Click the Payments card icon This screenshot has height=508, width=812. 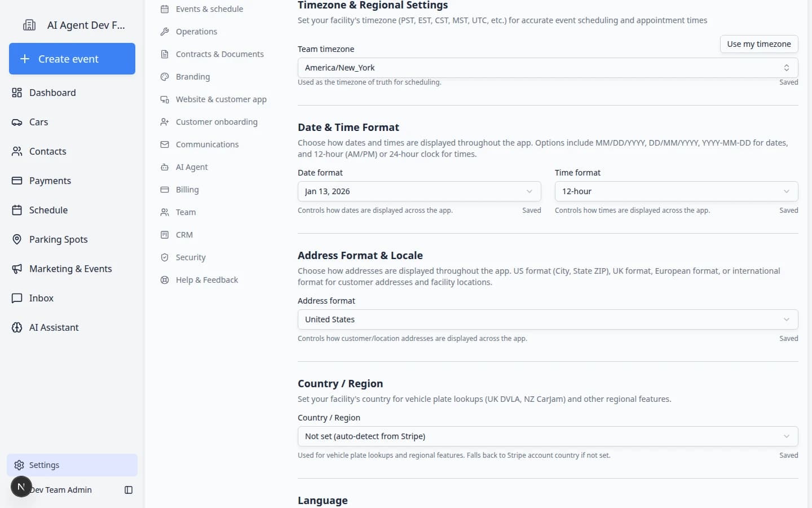(17, 181)
